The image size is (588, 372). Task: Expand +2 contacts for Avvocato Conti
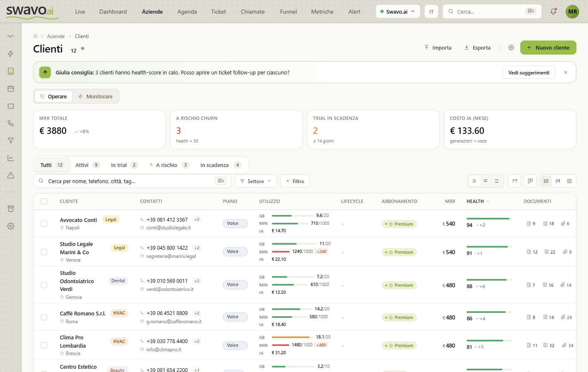coord(197,219)
